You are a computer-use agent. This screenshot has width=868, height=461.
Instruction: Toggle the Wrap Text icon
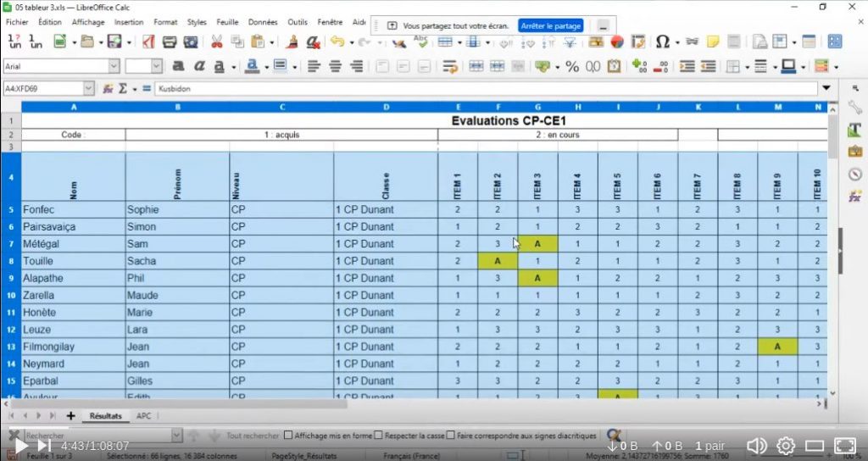(450, 66)
